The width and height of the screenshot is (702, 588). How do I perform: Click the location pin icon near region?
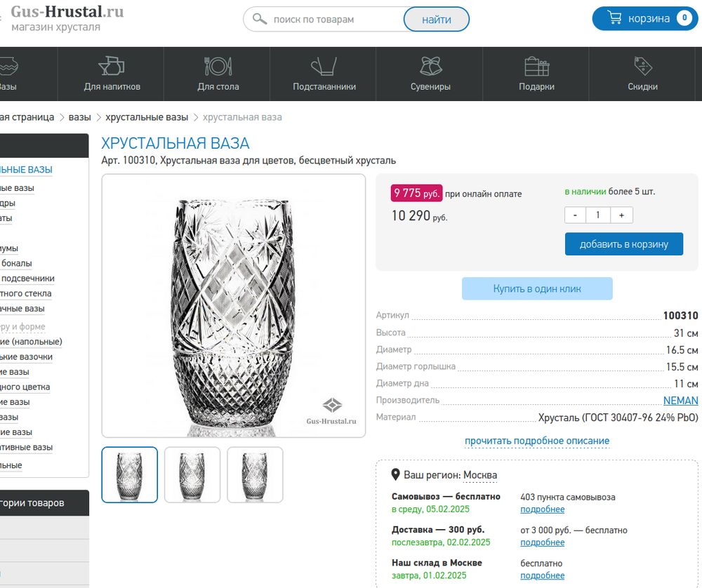click(396, 475)
